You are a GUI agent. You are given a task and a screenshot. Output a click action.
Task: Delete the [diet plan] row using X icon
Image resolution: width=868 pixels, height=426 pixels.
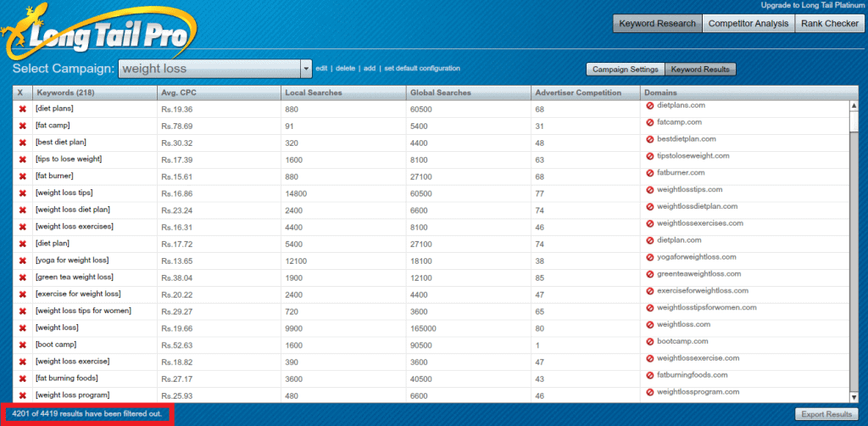(23, 244)
